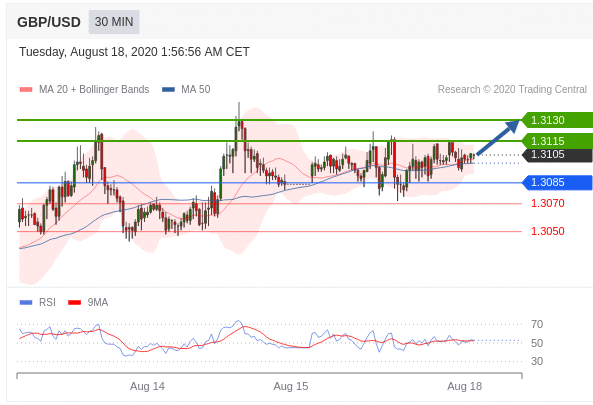The width and height of the screenshot is (593, 405).
Task: Click the 1.3105 current price tag
Action: pos(557,155)
